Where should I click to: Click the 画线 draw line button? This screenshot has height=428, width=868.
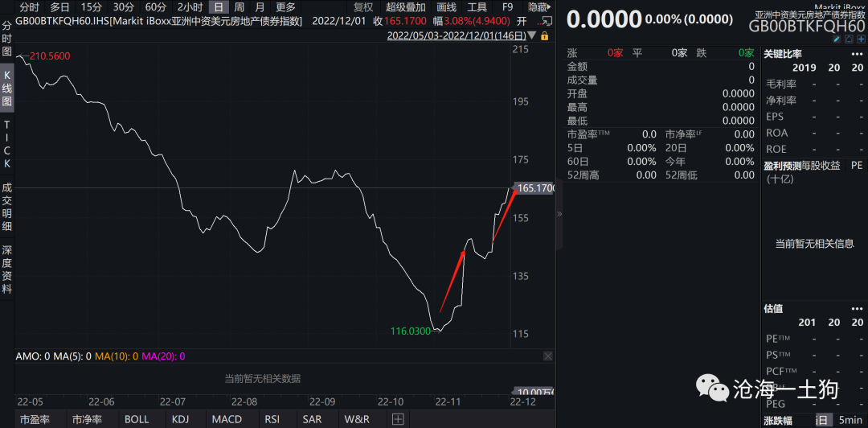(x=446, y=6)
